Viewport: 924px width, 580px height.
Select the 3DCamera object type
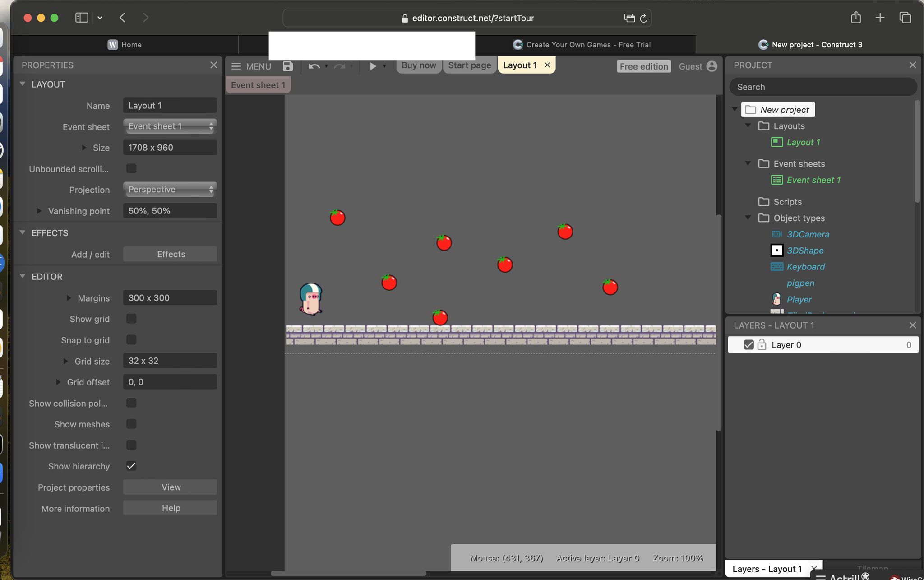808,234
